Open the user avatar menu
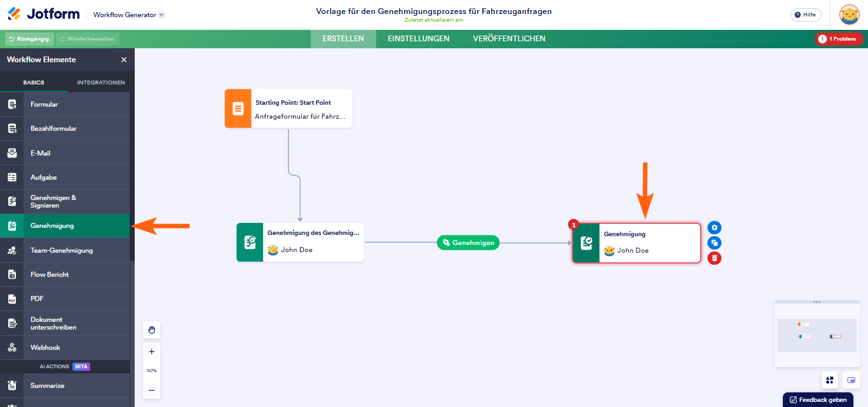This screenshot has height=407, width=868. (850, 15)
